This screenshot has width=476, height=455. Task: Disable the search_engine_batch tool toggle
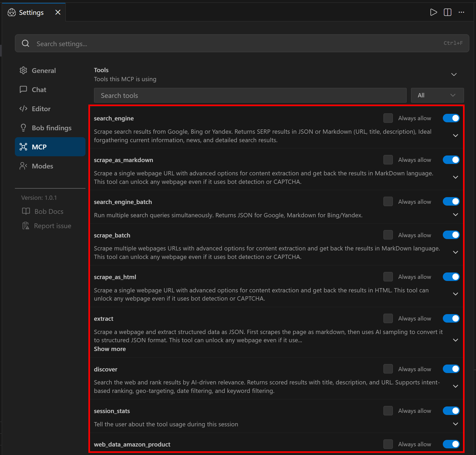pyautogui.click(x=451, y=201)
